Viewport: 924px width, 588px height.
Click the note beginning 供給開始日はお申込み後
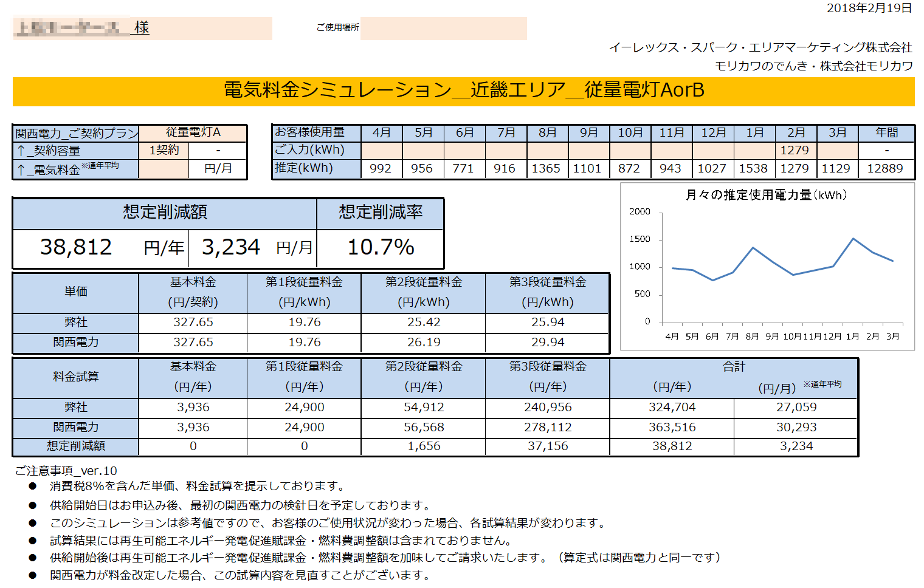coord(241,505)
